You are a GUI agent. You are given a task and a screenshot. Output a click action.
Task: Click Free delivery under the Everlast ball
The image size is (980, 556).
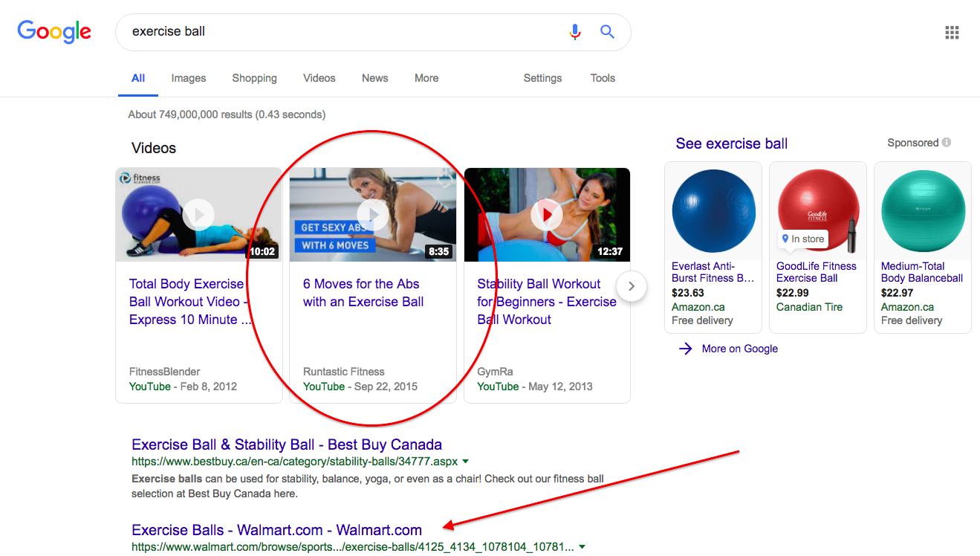pos(702,320)
